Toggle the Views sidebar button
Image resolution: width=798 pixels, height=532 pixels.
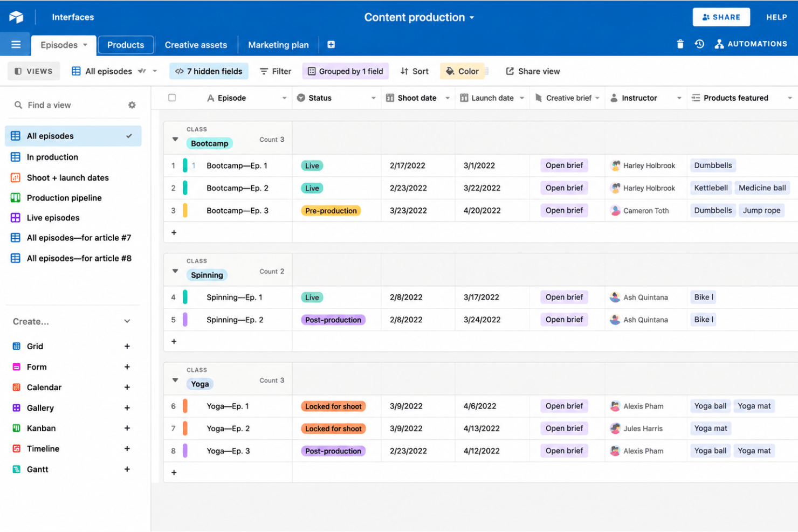coord(33,71)
